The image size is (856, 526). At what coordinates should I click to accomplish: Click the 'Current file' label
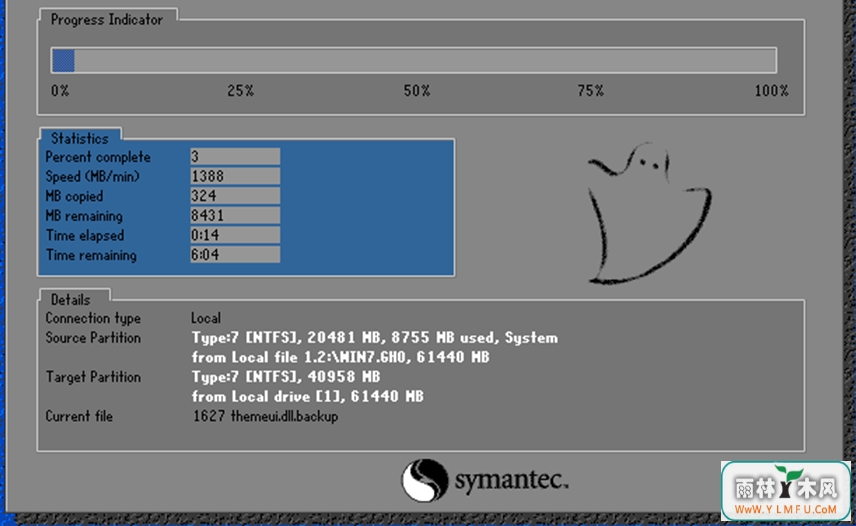click(79, 416)
